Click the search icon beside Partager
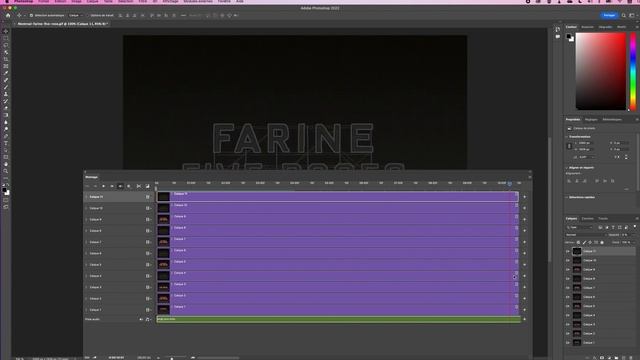The image size is (640, 360). click(623, 16)
